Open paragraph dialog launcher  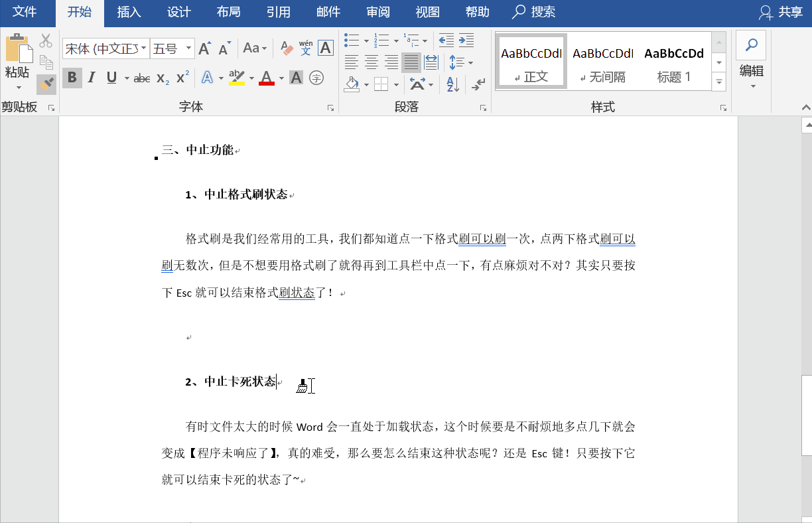(484, 108)
